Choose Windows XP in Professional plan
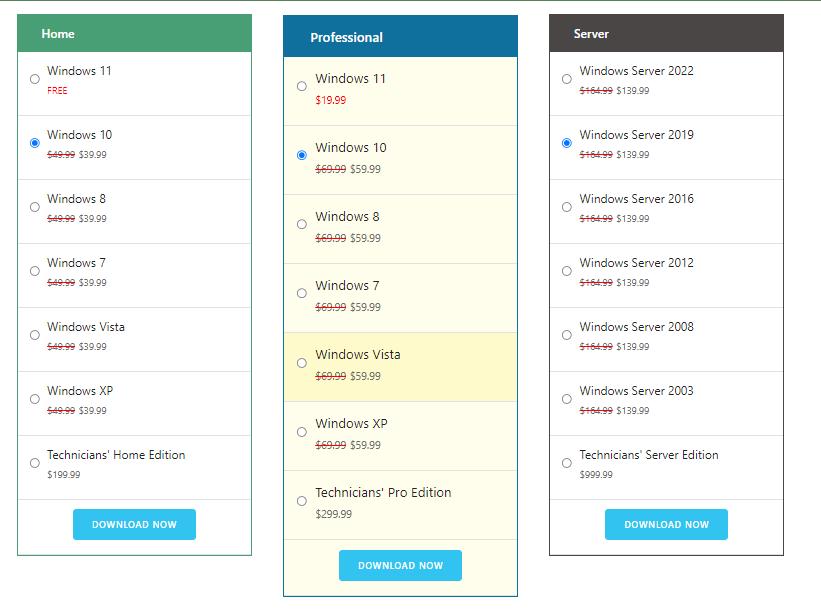The image size is (821, 616). (x=302, y=432)
